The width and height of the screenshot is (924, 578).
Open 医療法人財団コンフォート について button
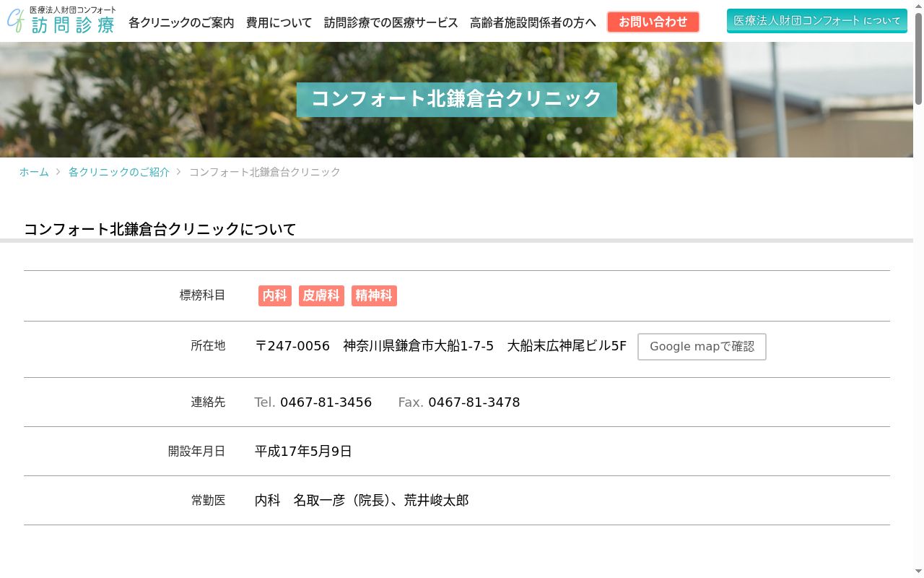817,21
